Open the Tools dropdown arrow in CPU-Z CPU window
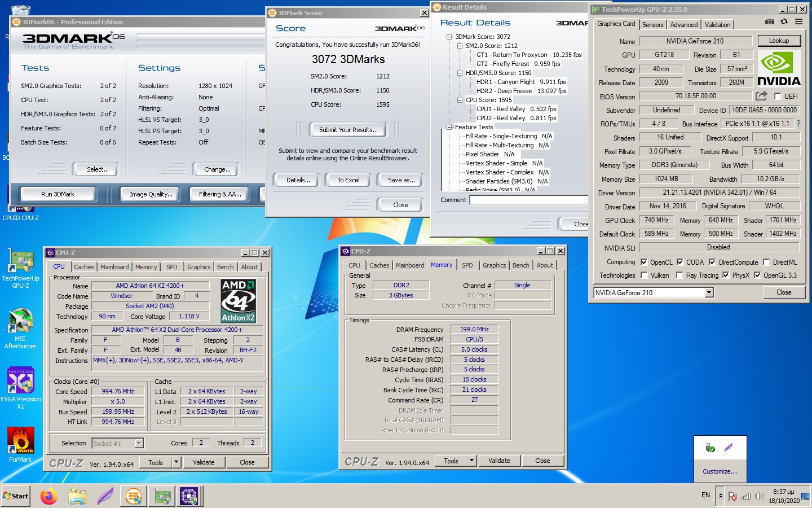This screenshot has width=812, height=508. click(x=176, y=462)
